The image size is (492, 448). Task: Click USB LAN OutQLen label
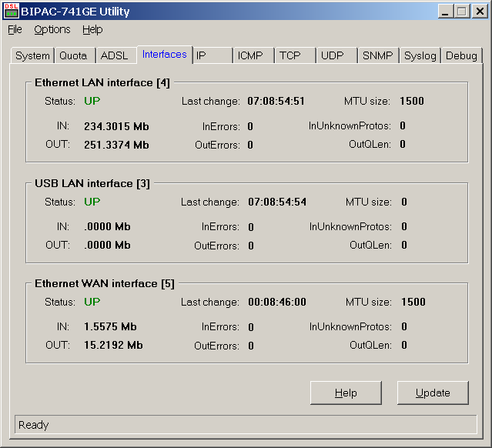point(370,245)
